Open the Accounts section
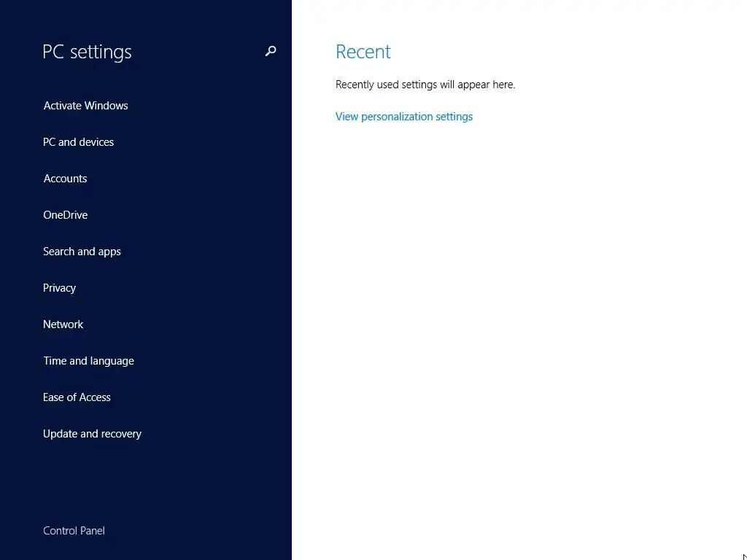 tap(65, 179)
